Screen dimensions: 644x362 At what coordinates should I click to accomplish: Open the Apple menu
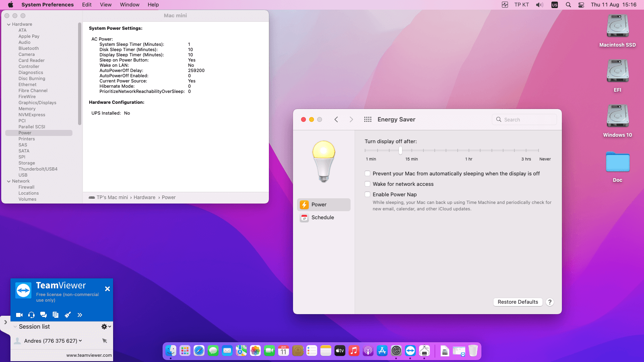point(10,5)
